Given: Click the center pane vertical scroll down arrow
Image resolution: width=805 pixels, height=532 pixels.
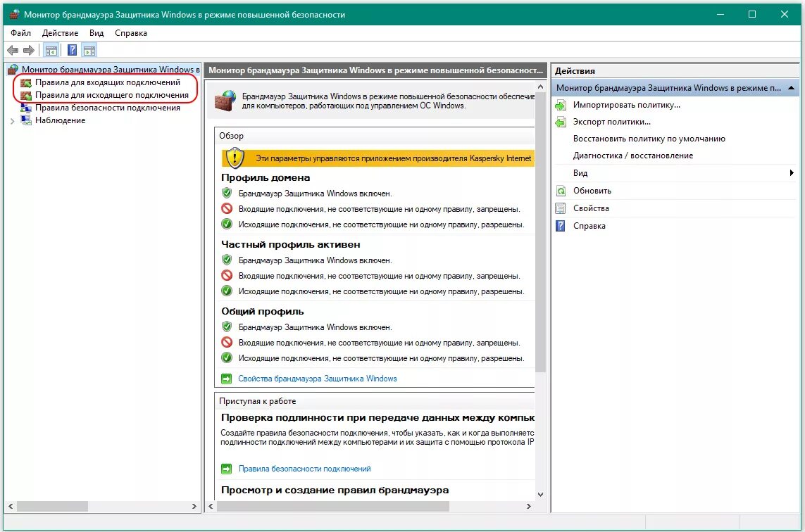Looking at the screenshot, I should click(x=540, y=495).
